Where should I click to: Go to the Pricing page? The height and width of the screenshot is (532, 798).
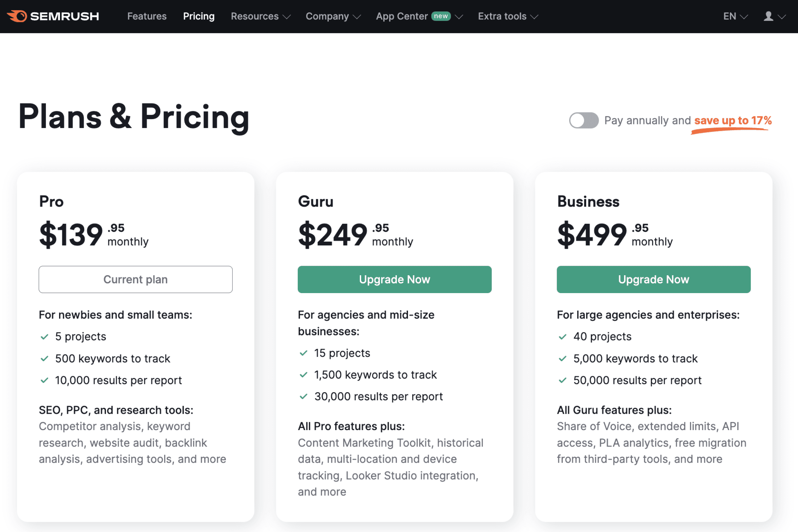click(199, 16)
